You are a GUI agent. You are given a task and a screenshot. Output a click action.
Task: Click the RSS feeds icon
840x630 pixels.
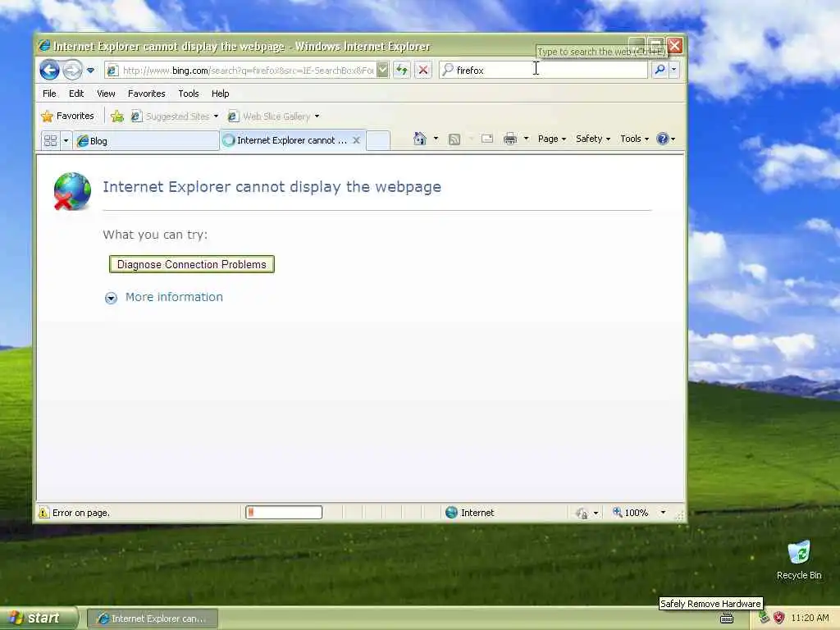tap(454, 139)
